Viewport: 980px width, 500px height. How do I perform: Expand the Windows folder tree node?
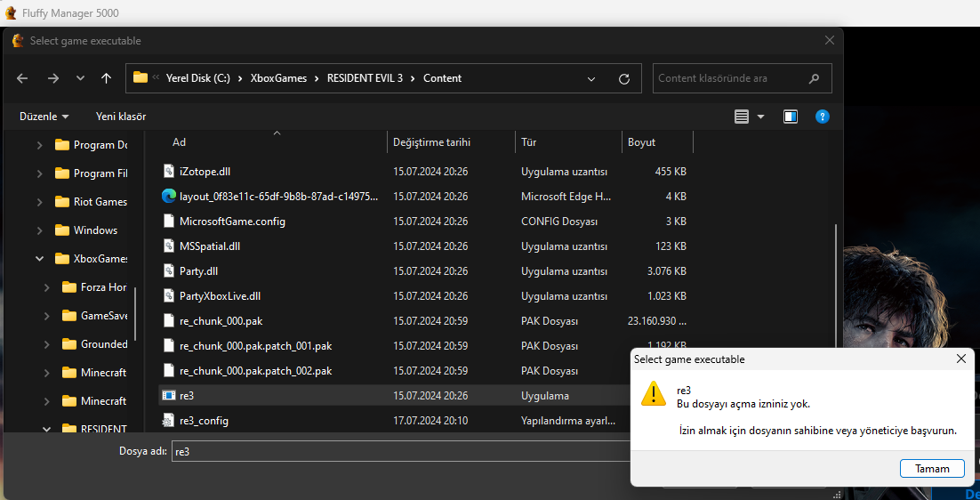click(x=40, y=230)
